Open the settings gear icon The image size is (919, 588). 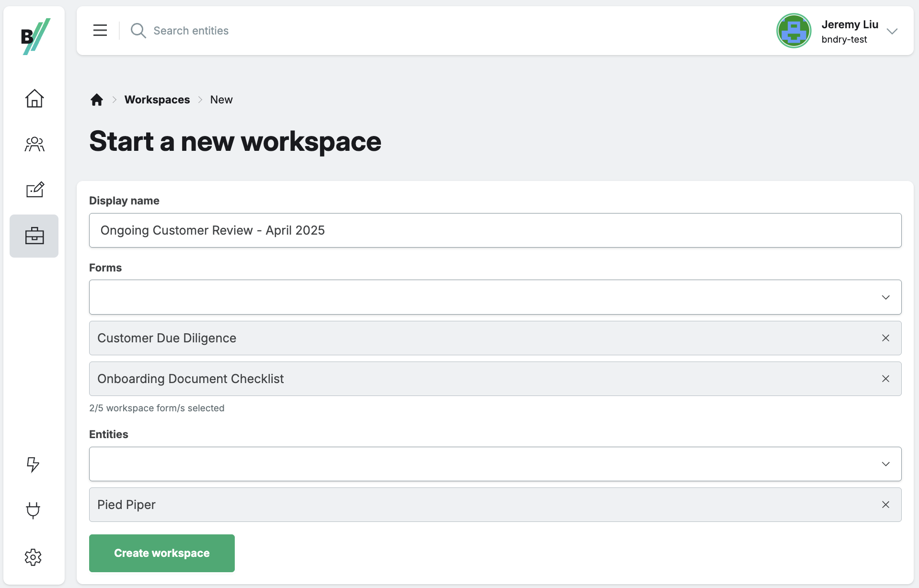pyautogui.click(x=33, y=557)
